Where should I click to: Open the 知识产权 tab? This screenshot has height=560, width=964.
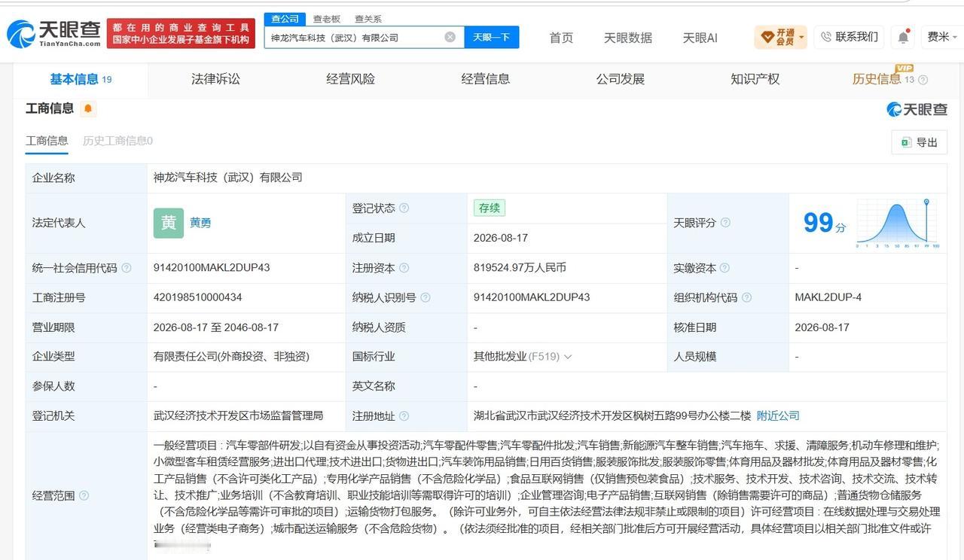click(x=755, y=79)
